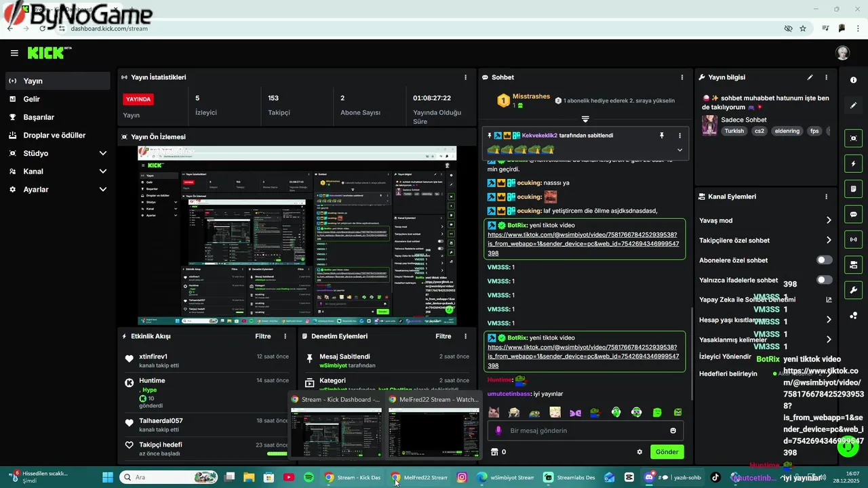Click the cs2 tag in stream info

pos(759,131)
